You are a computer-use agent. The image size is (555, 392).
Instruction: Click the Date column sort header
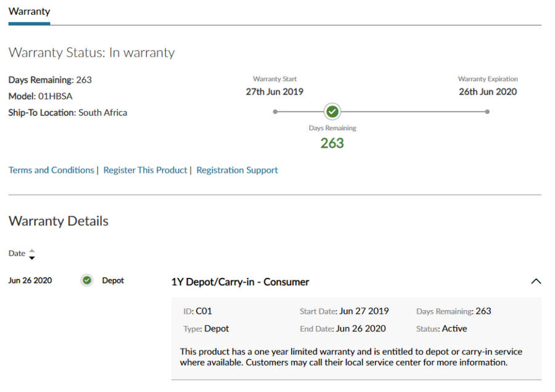coord(17,253)
